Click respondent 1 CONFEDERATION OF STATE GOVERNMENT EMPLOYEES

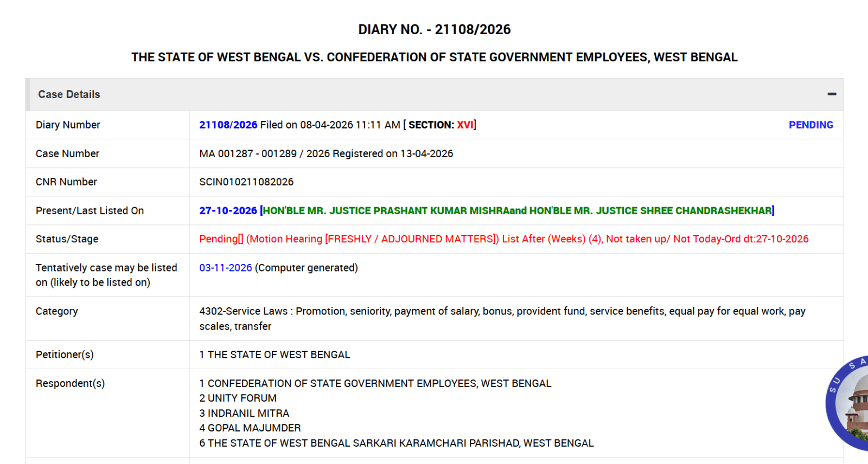pos(375,383)
